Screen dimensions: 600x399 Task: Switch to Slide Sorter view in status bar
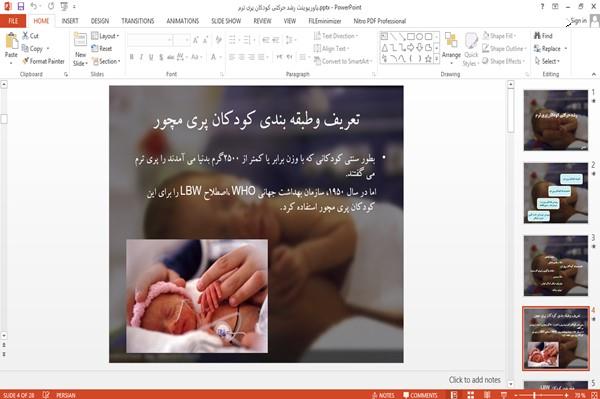(471, 395)
